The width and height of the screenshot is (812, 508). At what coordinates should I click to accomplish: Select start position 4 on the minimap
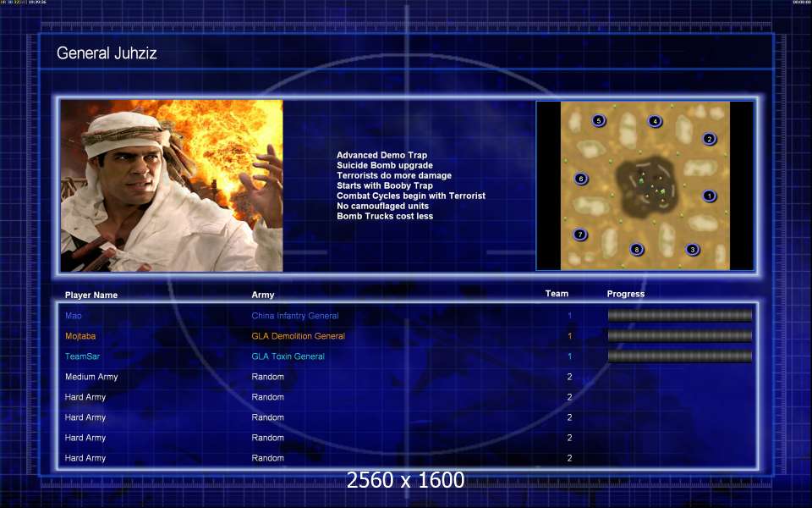pyautogui.click(x=655, y=121)
